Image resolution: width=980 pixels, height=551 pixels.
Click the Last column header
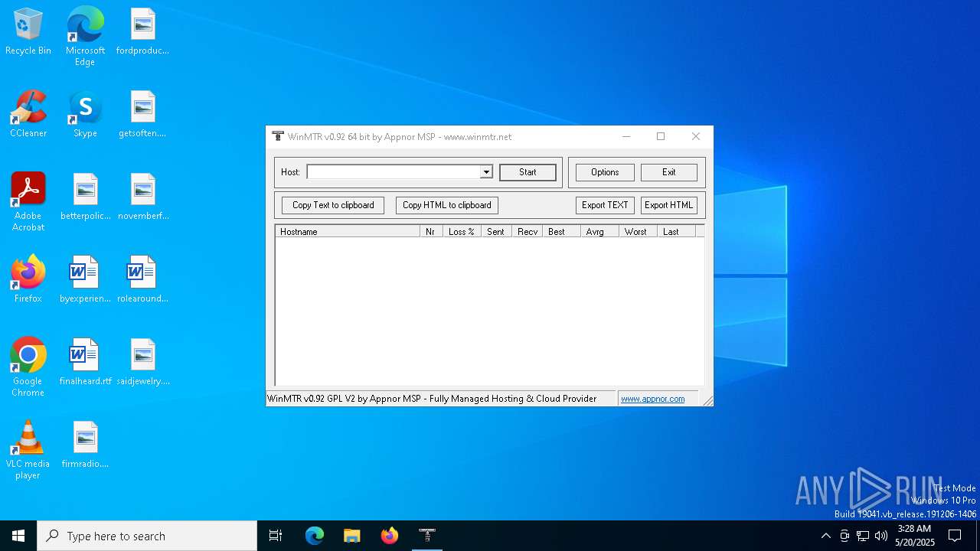click(x=677, y=231)
